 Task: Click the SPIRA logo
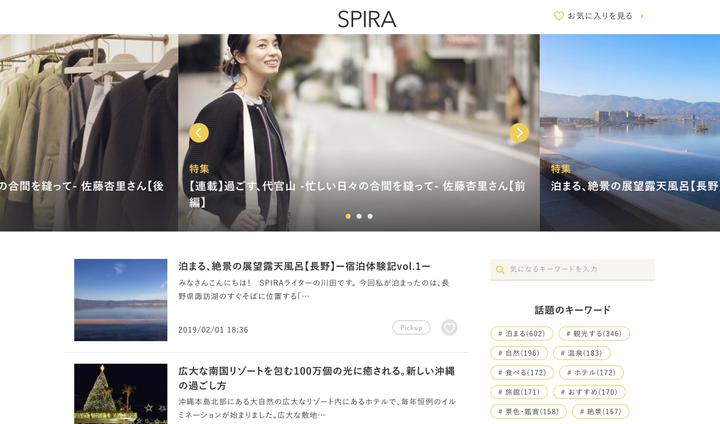pos(366,19)
